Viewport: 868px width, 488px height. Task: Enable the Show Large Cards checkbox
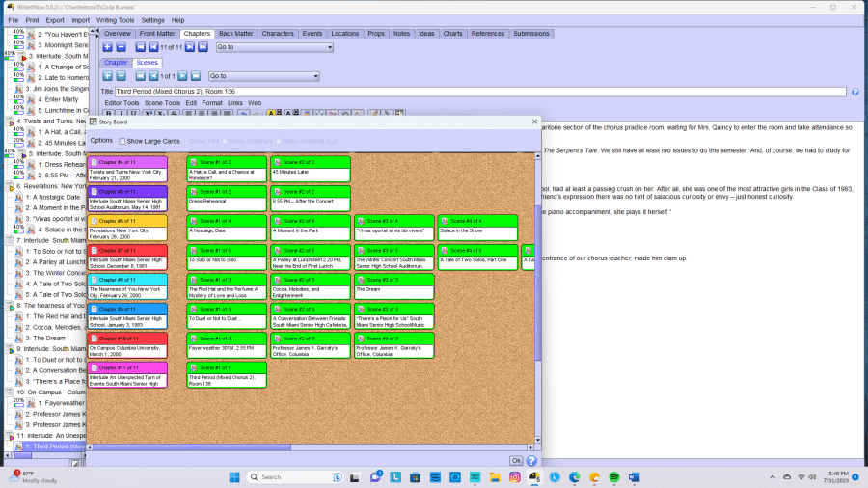122,141
